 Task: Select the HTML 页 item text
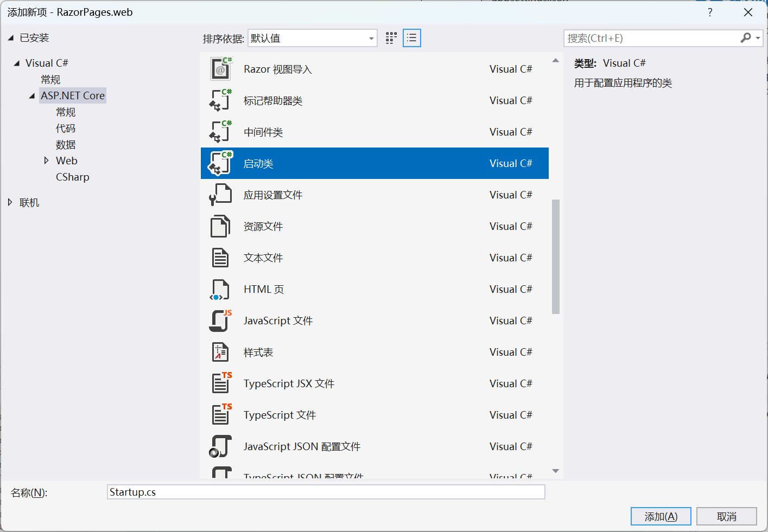click(264, 290)
